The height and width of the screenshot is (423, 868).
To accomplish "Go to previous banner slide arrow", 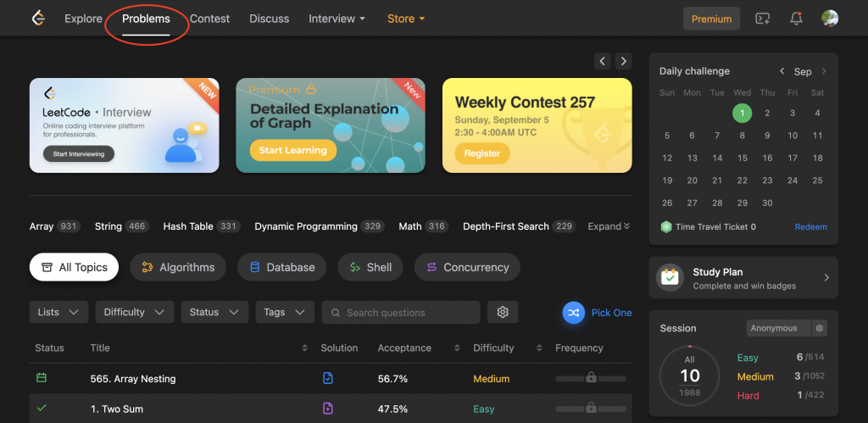I will 603,61.
